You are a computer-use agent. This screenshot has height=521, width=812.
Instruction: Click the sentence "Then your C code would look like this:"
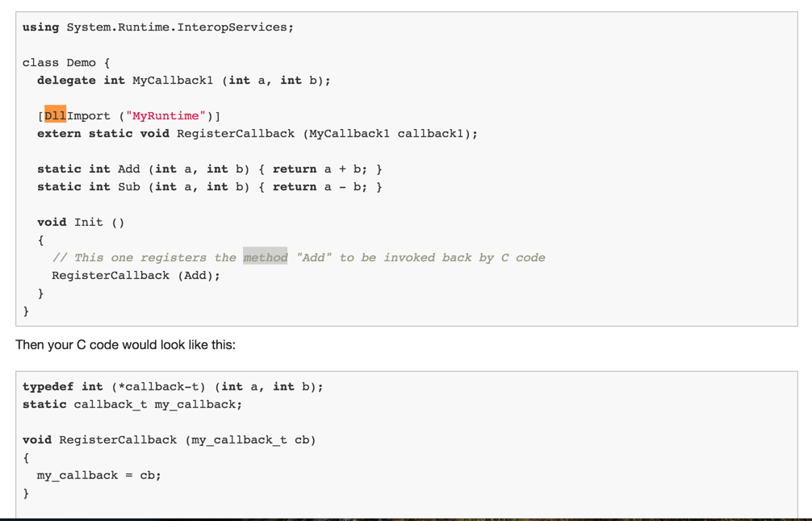[125, 344]
